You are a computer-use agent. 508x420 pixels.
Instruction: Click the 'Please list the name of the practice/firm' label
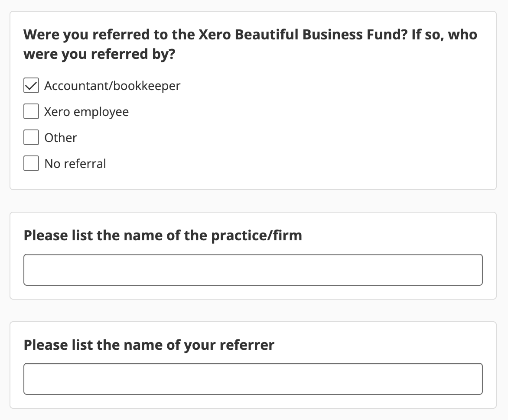click(x=163, y=236)
